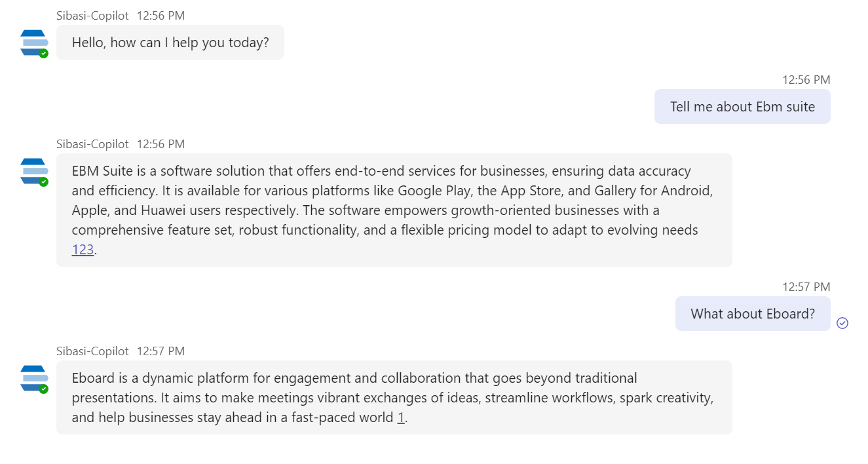Click the Sibasi-Copilot name above the greeting
The height and width of the screenshot is (464, 868).
point(92,16)
